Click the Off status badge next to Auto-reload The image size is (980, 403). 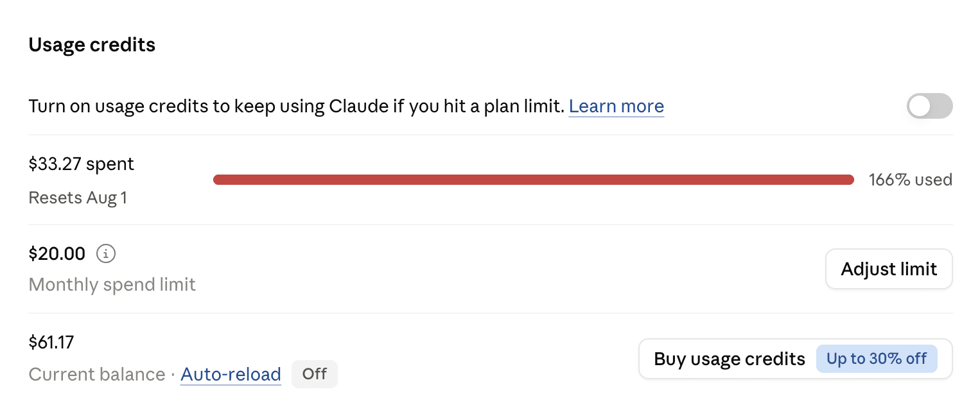315,374
